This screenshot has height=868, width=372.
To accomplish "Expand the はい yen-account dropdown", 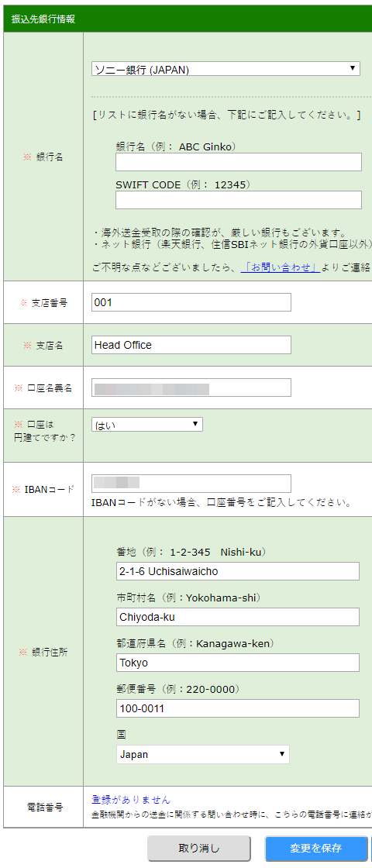I will tap(147, 425).
